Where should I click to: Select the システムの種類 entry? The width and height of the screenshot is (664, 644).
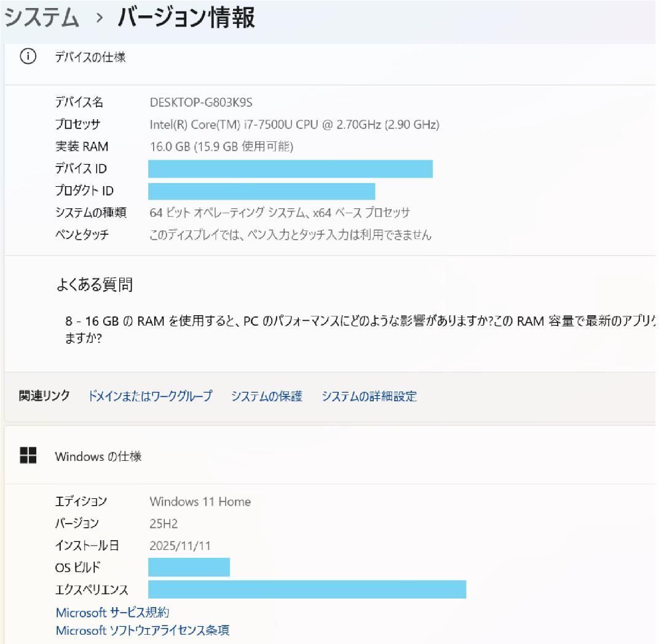point(280,213)
